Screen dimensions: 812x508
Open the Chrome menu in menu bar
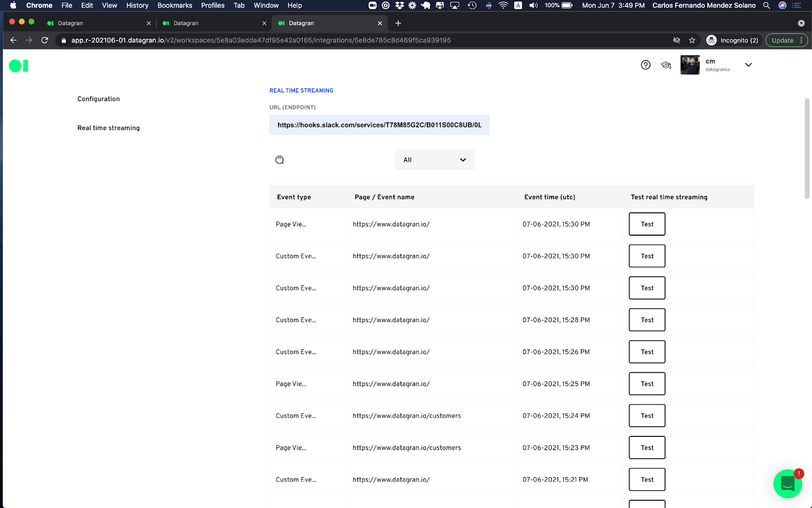[39, 5]
